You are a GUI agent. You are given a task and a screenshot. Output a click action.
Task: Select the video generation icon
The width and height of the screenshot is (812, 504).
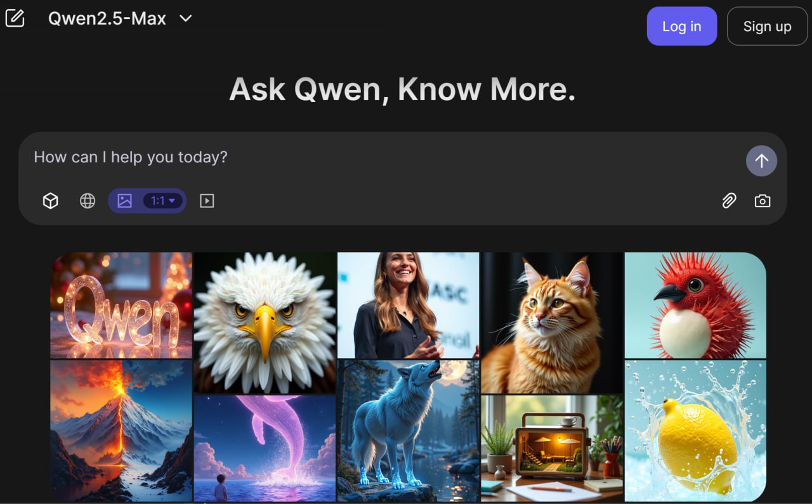207,201
